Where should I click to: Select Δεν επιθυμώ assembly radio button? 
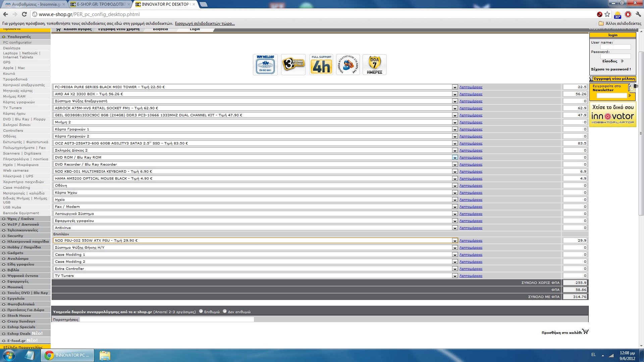[225, 311]
